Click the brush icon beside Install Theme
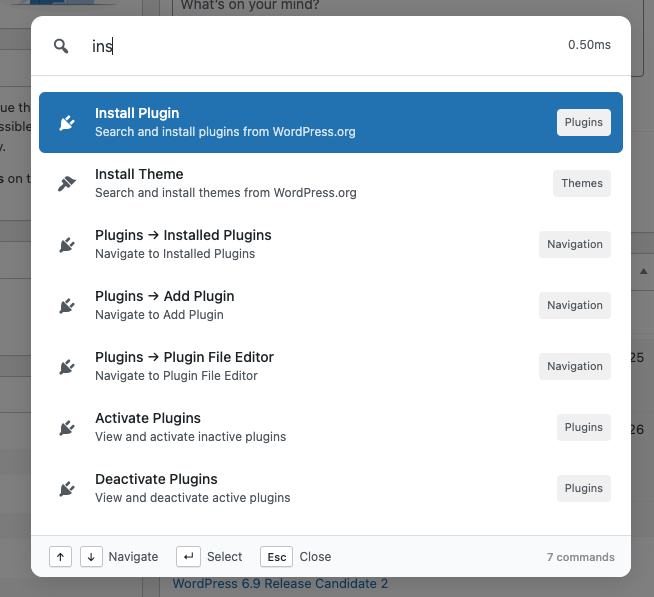 (67, 184)
